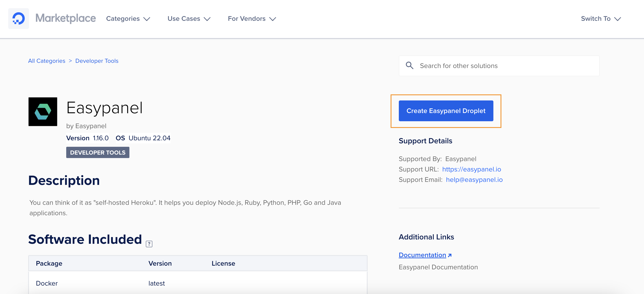Click the DigitalOcean logo icon
Screen dimensions: 644x294
tap(18, 19)
